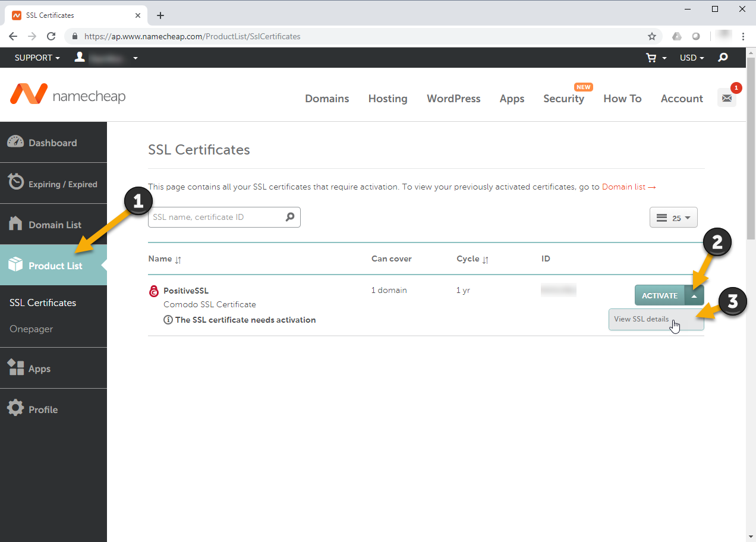This screenshot has height=542, width=756.
Task: Follow the Domain list link
Action: pos(629,187)
